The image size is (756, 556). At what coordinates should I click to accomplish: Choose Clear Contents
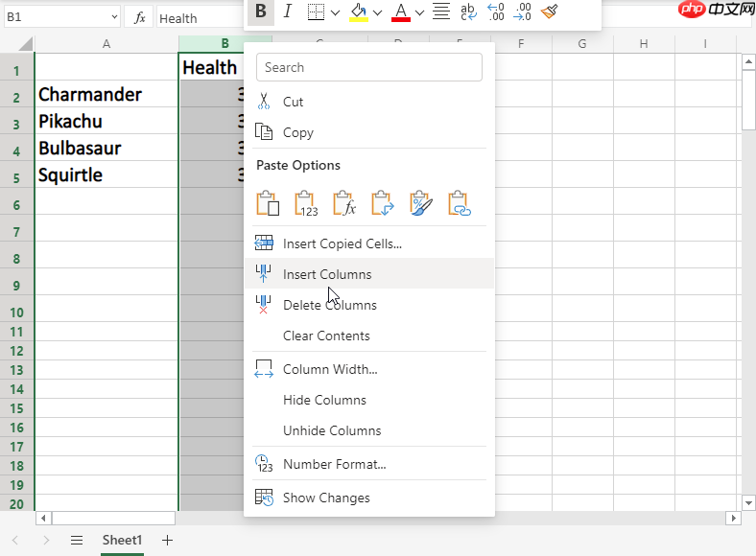pos(369,336)
